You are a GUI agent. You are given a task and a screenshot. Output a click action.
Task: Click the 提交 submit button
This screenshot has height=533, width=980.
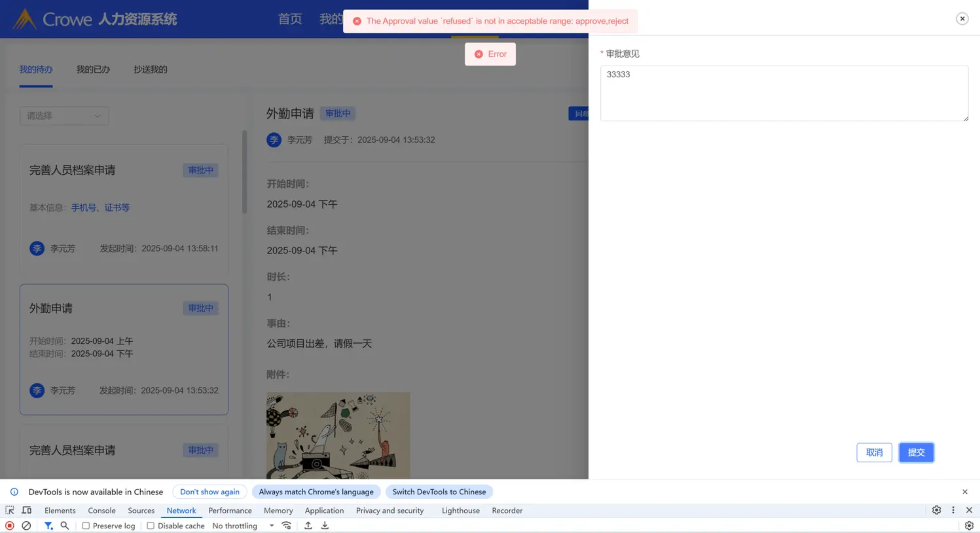[x=916, y=452]
